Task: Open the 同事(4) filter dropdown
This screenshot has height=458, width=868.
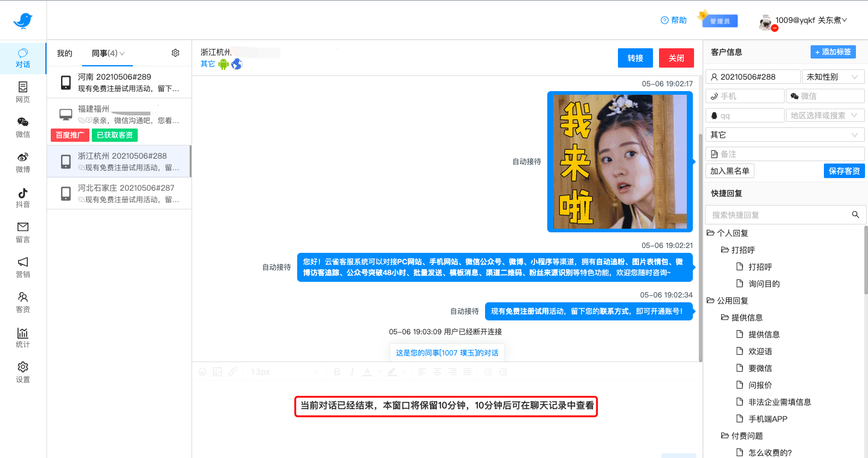Action: [x=107, y=53]
